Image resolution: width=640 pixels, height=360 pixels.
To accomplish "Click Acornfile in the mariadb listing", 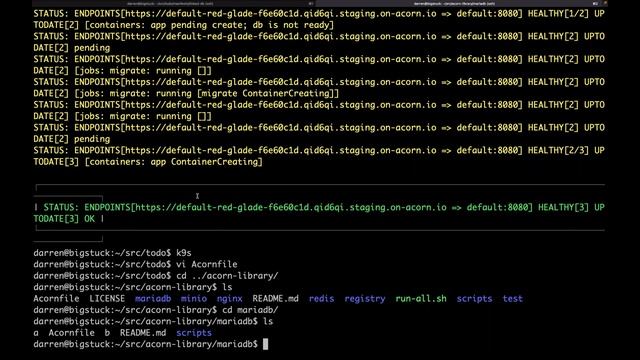I will [x=71, y=333].
